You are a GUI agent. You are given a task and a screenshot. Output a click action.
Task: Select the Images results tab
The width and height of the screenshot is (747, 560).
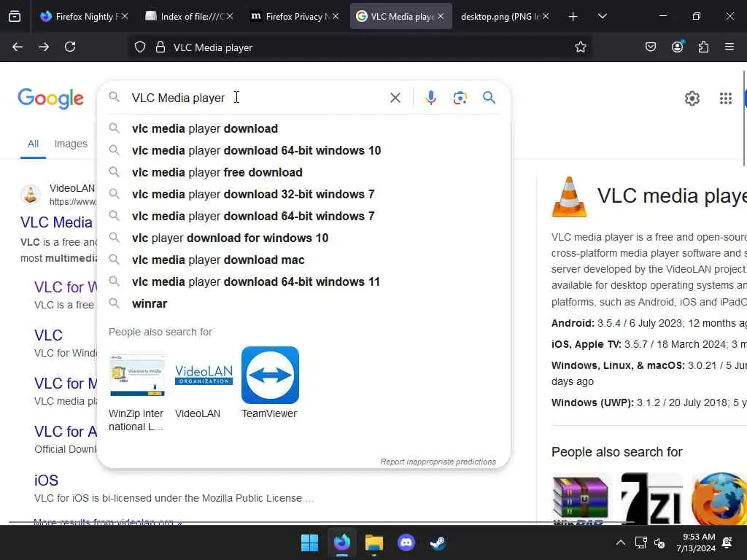71,144
